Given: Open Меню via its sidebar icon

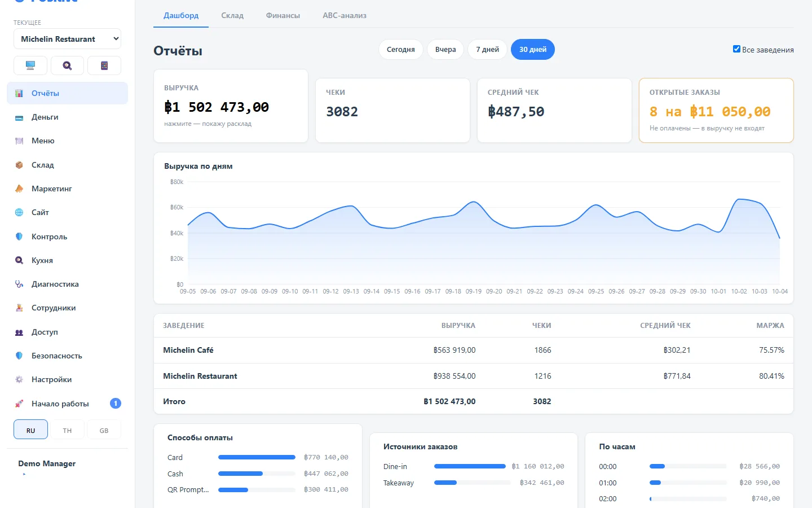Looking at the screenshot, I should click(x=19, y=141).
